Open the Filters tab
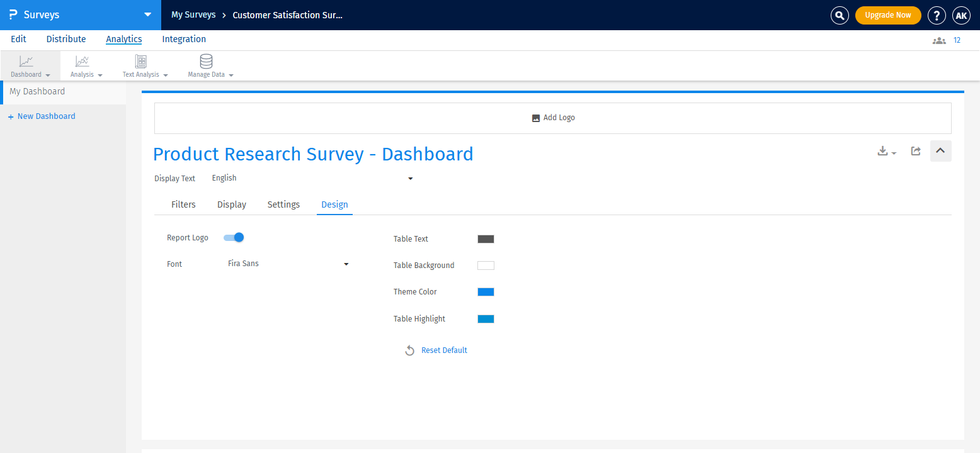 [183, 204]
